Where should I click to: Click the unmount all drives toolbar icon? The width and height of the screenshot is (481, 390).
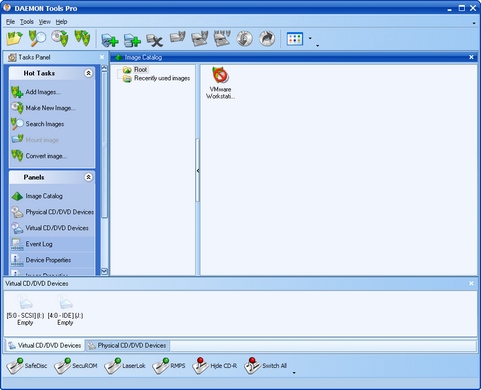pos(222,38)
